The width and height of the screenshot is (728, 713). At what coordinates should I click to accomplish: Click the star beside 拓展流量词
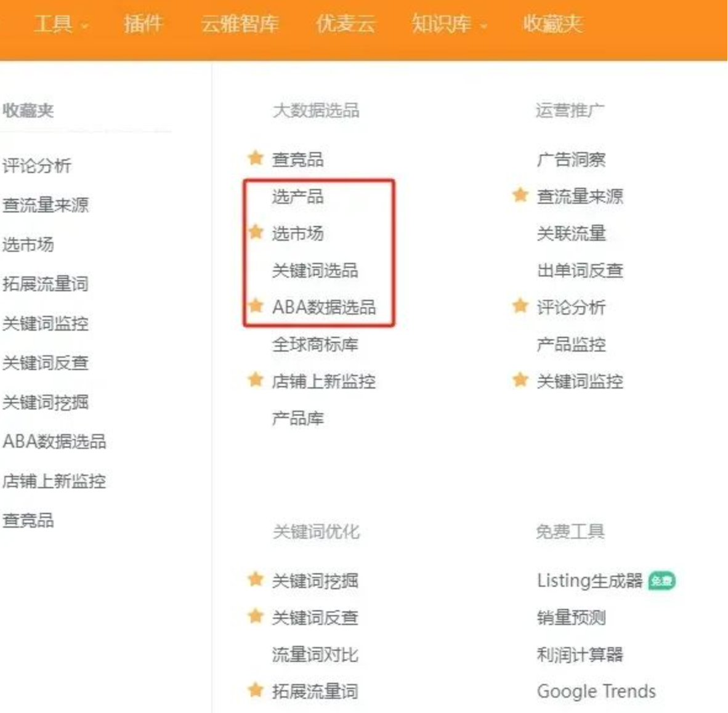(x=256, y=690)
